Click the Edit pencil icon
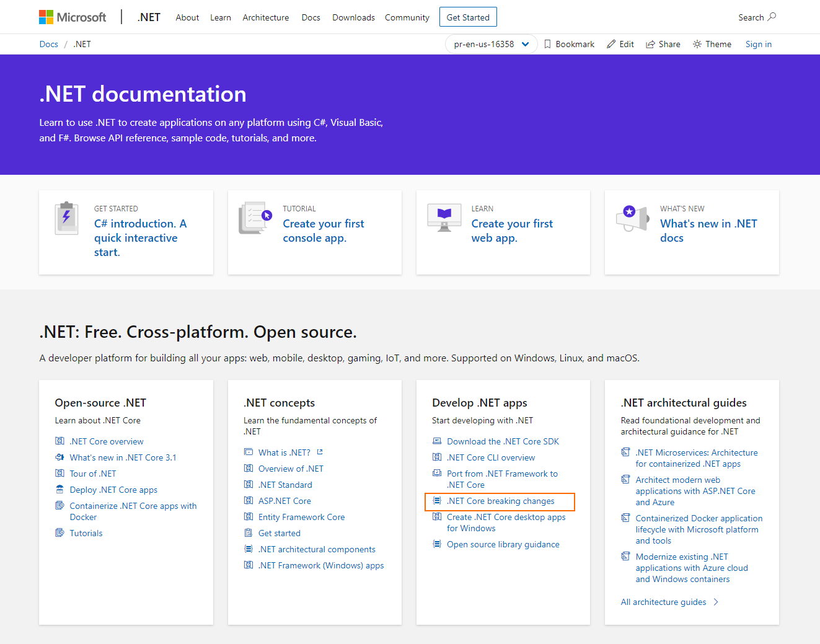Image resolution: width=820 pixels, height=644 pixels. pyautogui.click(x=611, y=44)
